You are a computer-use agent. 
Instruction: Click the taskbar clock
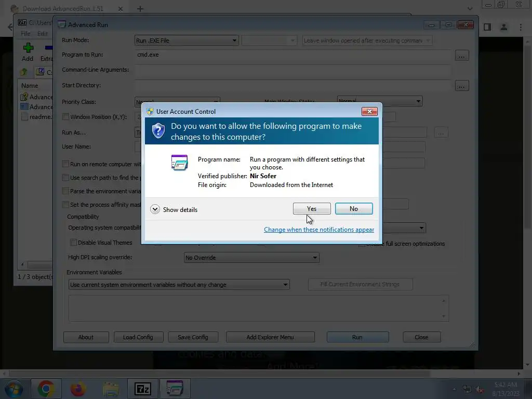pyautogui.click(x=506, y=389)
